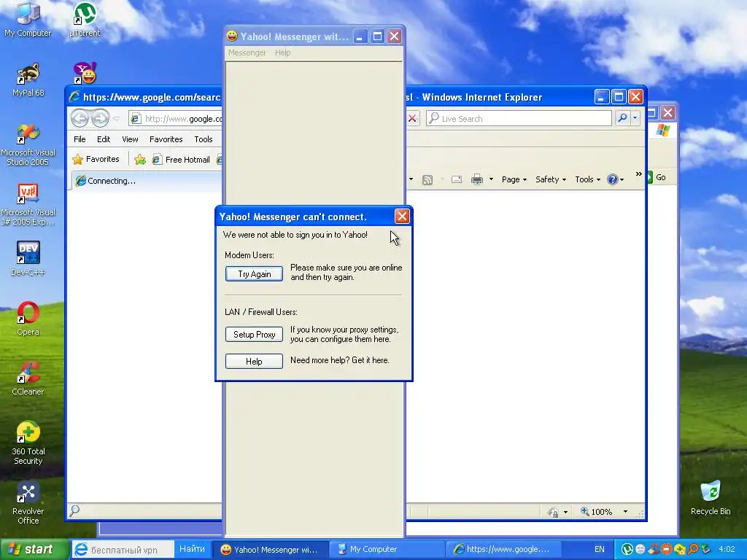Open 360 Total Security shortcut
The image size is (747, 560).
point(28,443)
